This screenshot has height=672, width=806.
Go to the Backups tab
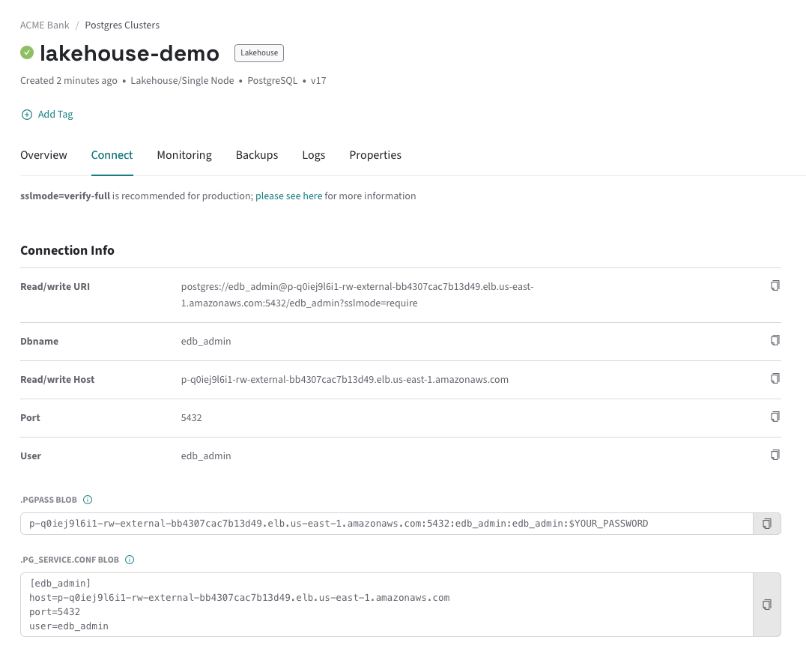pos(257,155)
